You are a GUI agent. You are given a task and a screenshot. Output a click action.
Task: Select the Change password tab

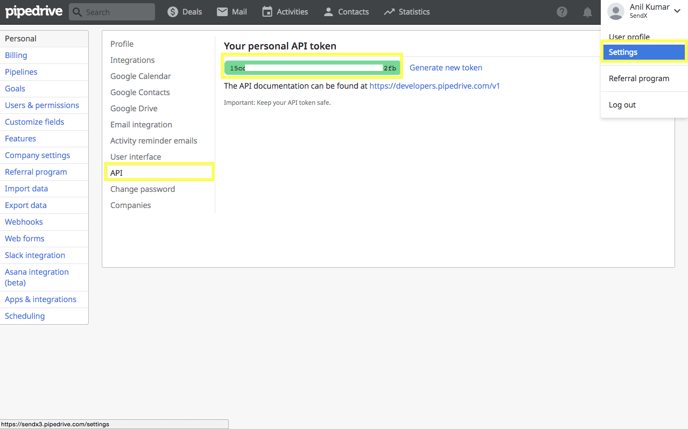[143, 189]
